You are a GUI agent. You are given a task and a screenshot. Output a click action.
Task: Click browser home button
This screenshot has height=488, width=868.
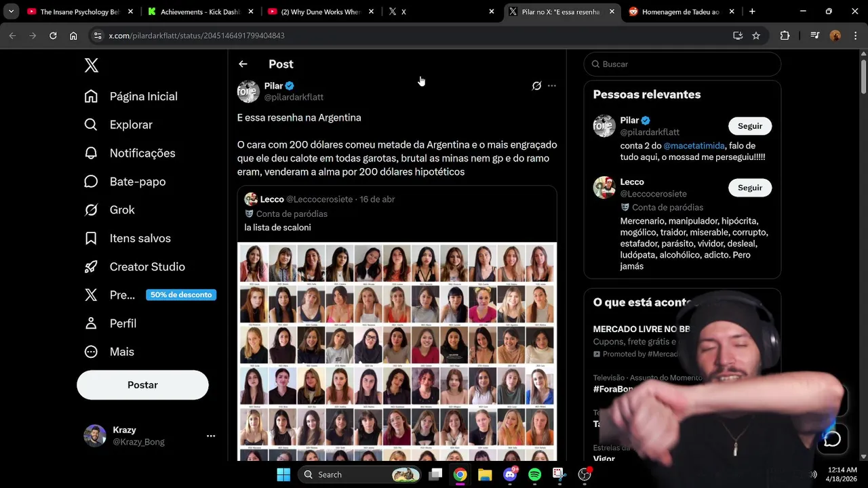[73, 35]
